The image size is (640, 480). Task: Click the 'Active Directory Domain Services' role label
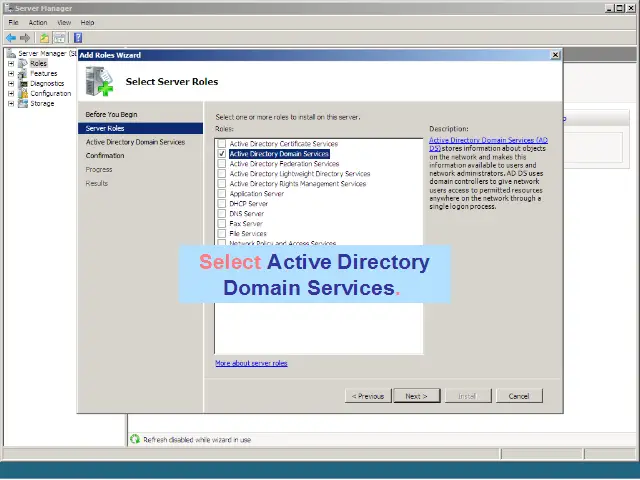tap(279, 154)
